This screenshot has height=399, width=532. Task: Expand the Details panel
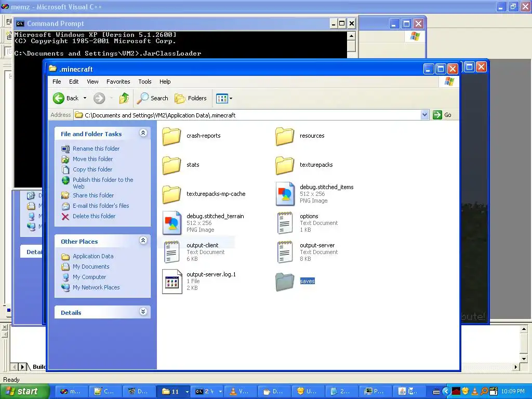[143, 312]
